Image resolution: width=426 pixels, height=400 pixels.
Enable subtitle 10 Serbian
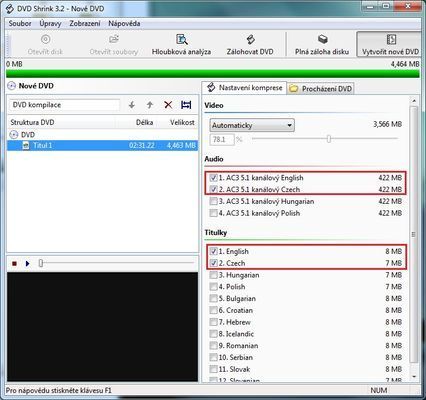pyautogui.click(x=213, y=357)
